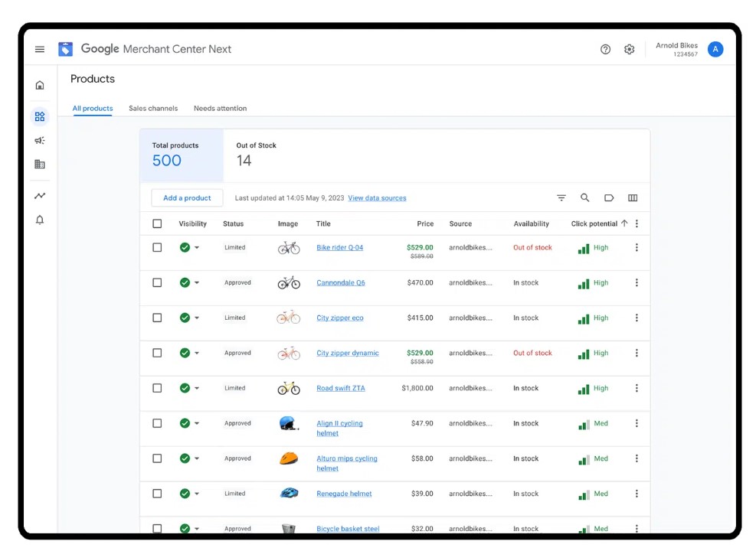Screen dimensions: 756x551
Task: Click the Status column header
Action: (x=234, y=223)
